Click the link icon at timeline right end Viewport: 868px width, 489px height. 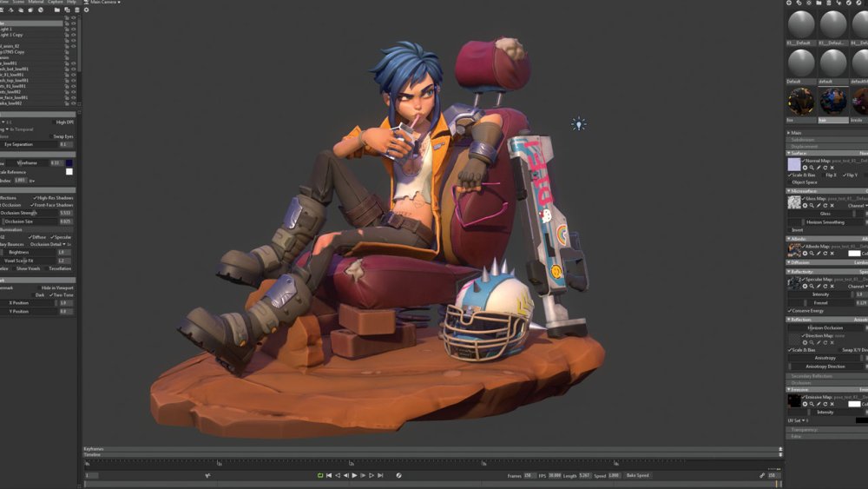point(762,475)
